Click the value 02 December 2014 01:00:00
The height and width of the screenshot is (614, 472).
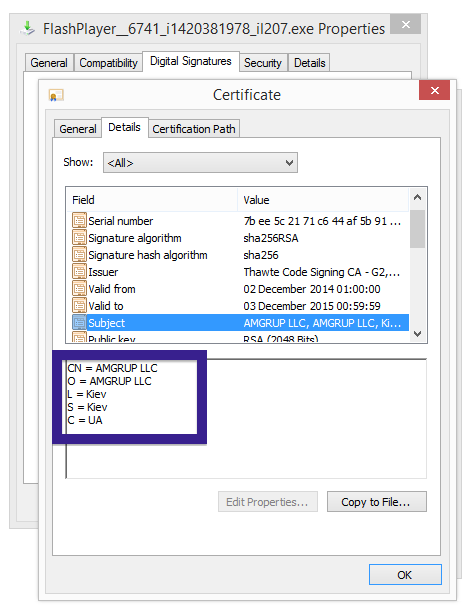click(312, 289)
